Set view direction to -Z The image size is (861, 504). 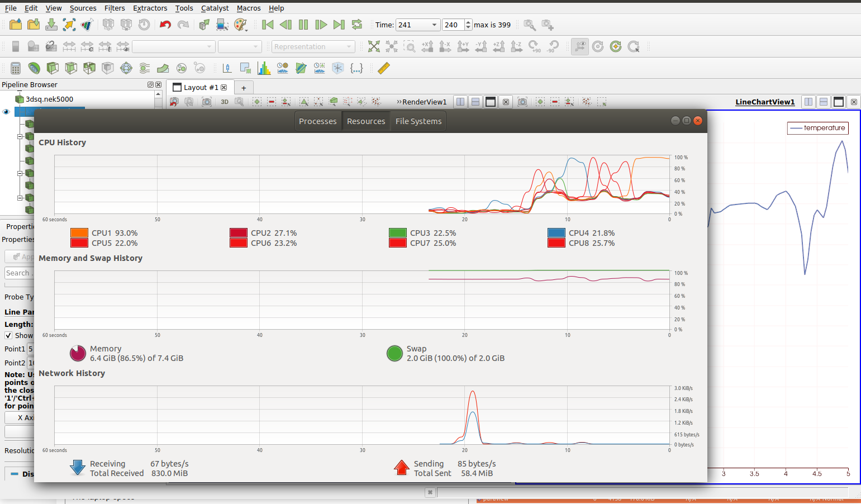[x=517, y=46]
